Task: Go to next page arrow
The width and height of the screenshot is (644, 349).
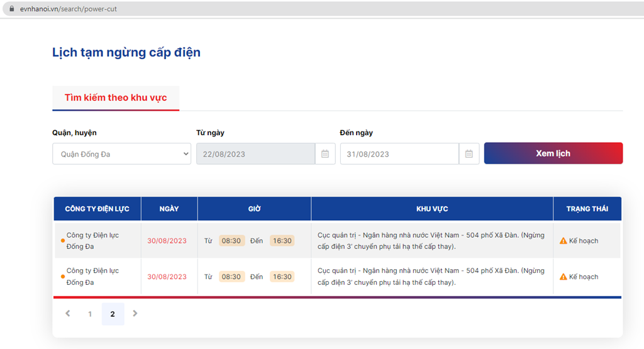Action: pos(135,314)
